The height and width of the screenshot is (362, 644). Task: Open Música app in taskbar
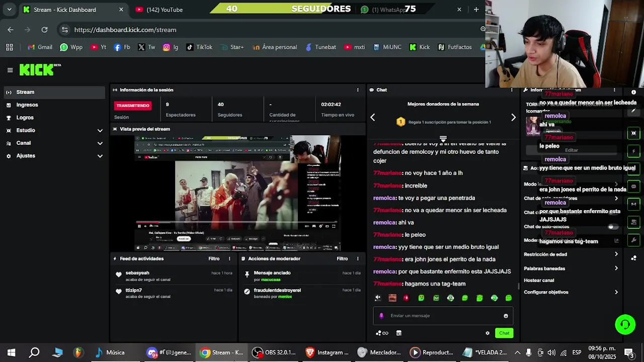(x=110, y=352)
